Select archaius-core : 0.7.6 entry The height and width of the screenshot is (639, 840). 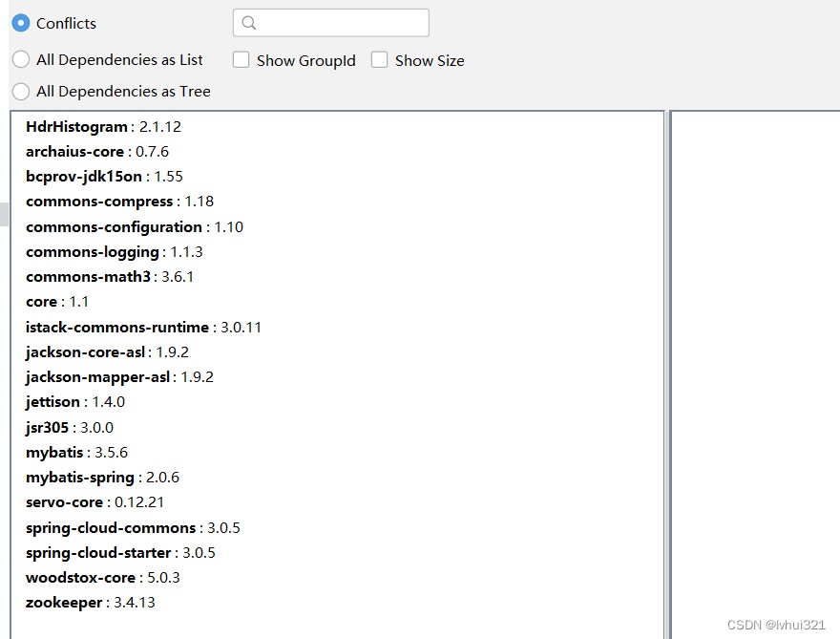[97, 152]
